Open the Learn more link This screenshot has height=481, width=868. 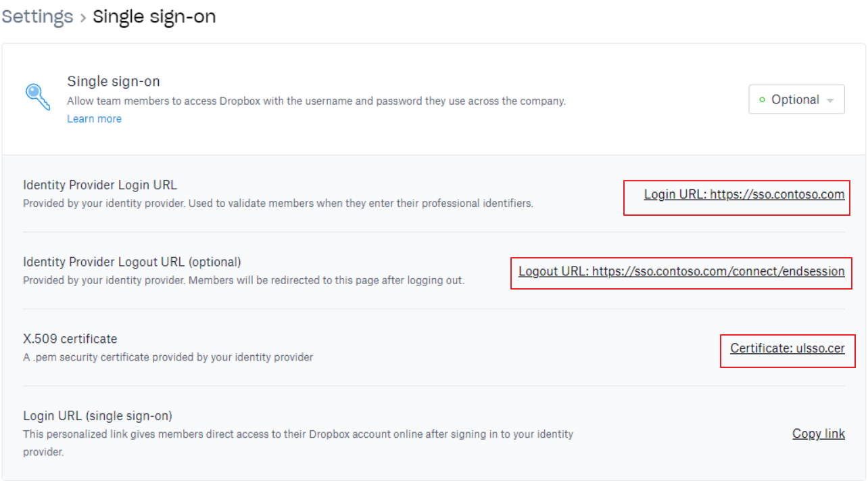tap(95, 119)
